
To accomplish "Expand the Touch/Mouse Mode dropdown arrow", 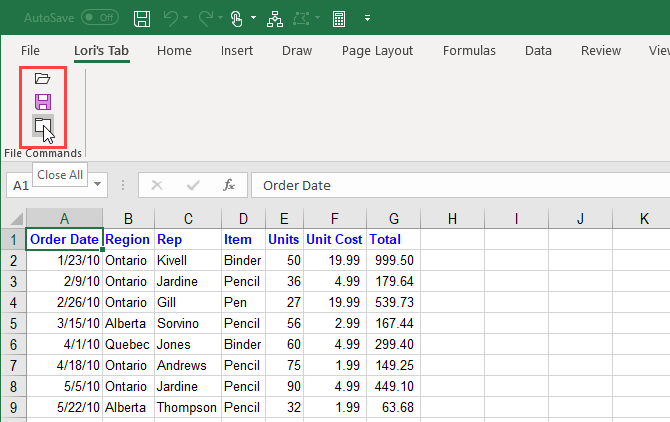I will [253, 18].
